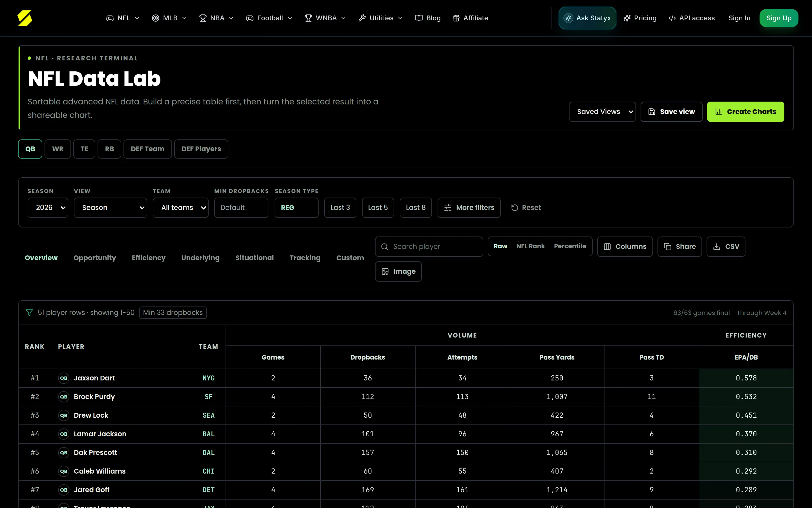This screenshot has height=508, width=812.
Task: Expand the MLB navigation menu
Action: [169, 18]
